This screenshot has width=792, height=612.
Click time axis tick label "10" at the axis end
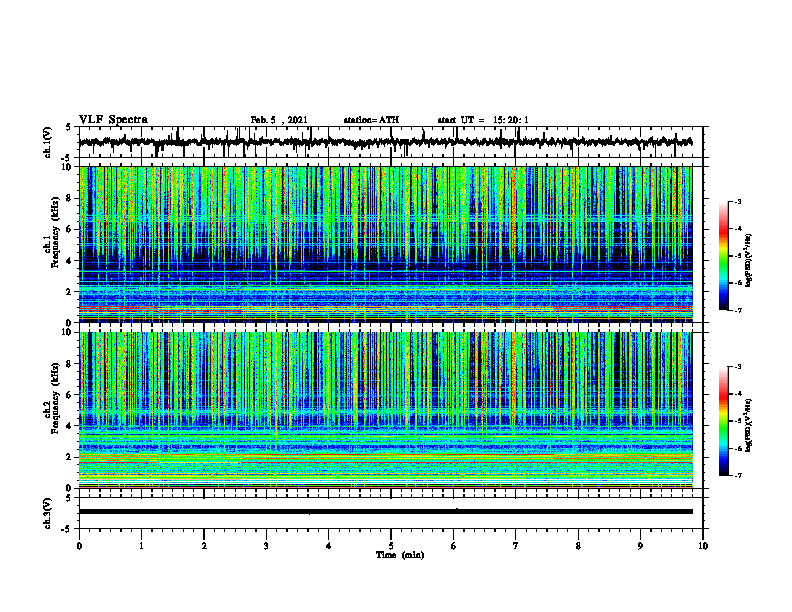[703, 546]
